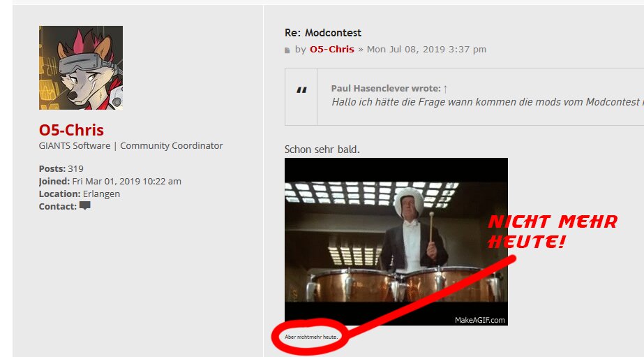
Task: Follow the up-arrow beside 'Paul Hasenclever wrote:'
Action: pos(445,89)
